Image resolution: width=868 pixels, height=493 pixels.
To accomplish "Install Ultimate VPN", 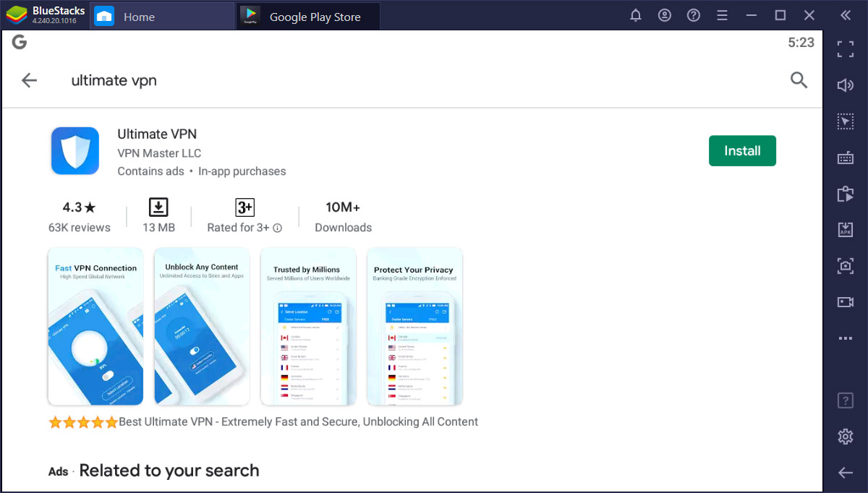I will point(742,151).
